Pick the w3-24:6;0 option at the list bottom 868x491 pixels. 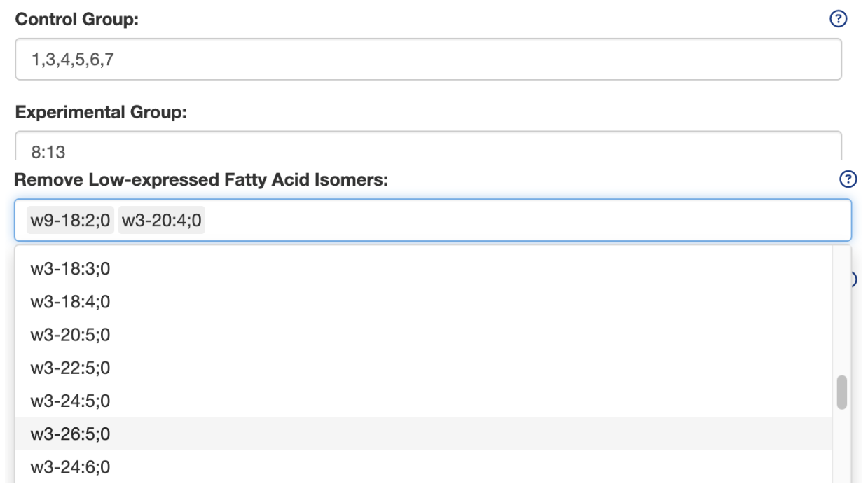pyautogui.click(x=70, y=467)
